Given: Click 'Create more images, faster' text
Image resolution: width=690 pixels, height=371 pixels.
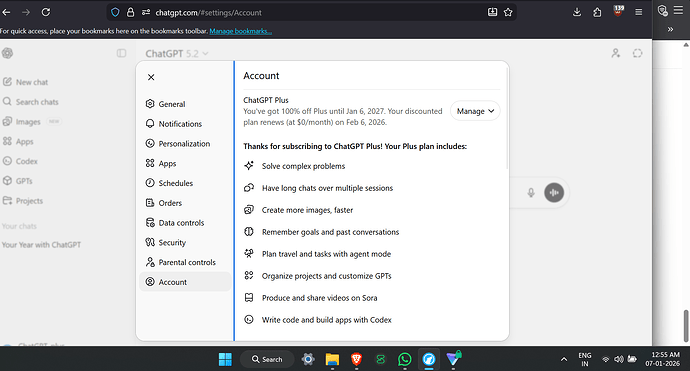Looking at the screenshot, I should 308,210.
